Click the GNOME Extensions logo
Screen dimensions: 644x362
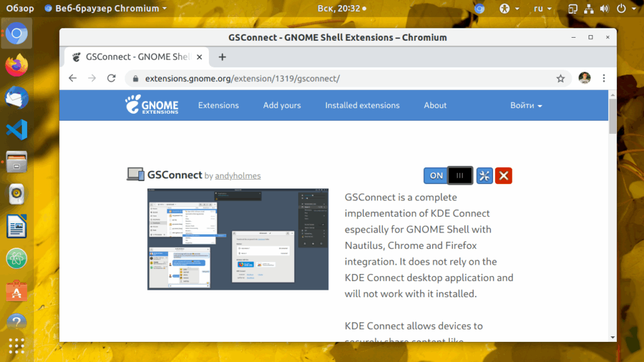point(152,105)
